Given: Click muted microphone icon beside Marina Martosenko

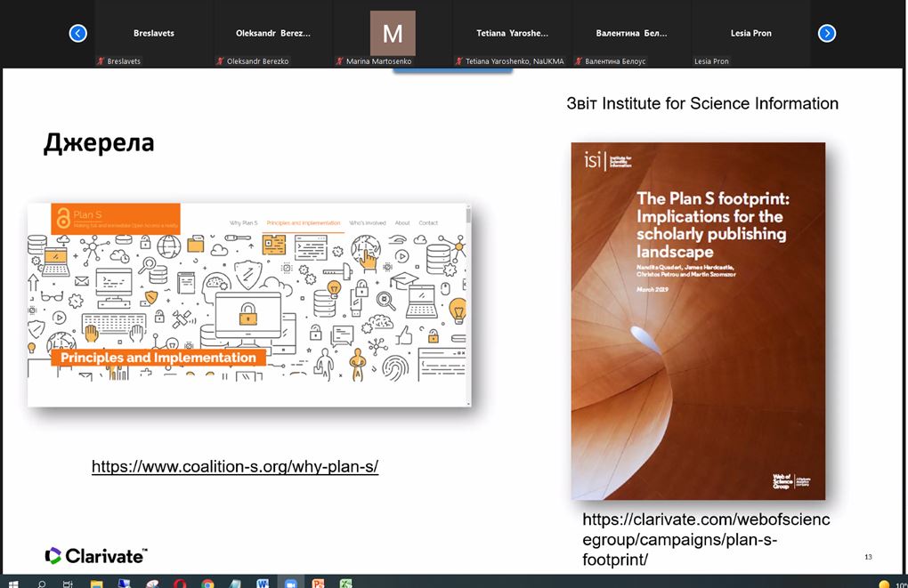Looking at the screenshot, I should pos(340,60).
